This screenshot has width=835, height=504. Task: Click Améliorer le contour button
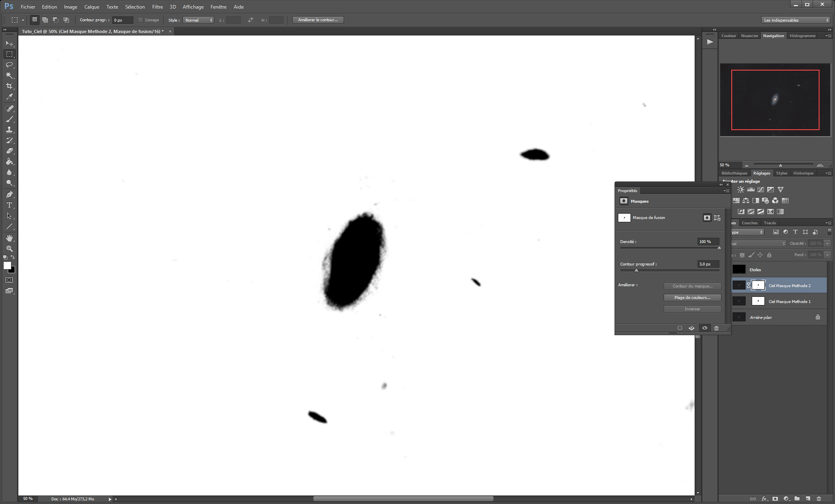[318, 20]
